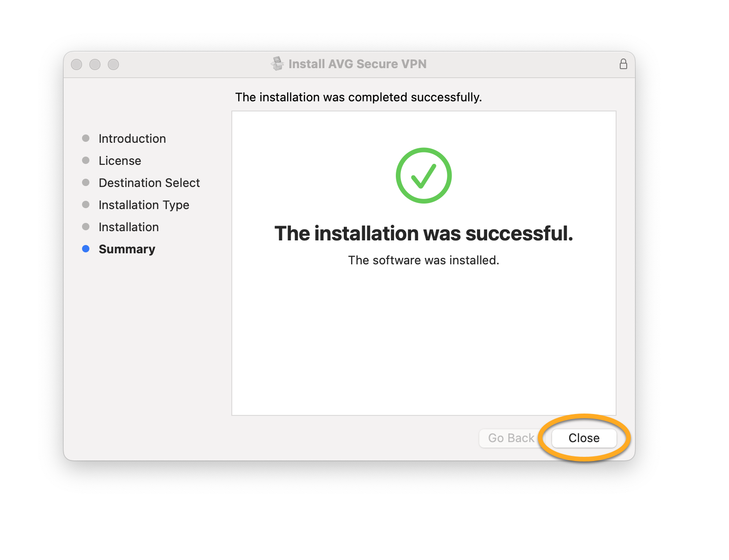Click the "installation was completed successfully" header line
This screenshot has height=560, width=729.
tap(358, 97)
